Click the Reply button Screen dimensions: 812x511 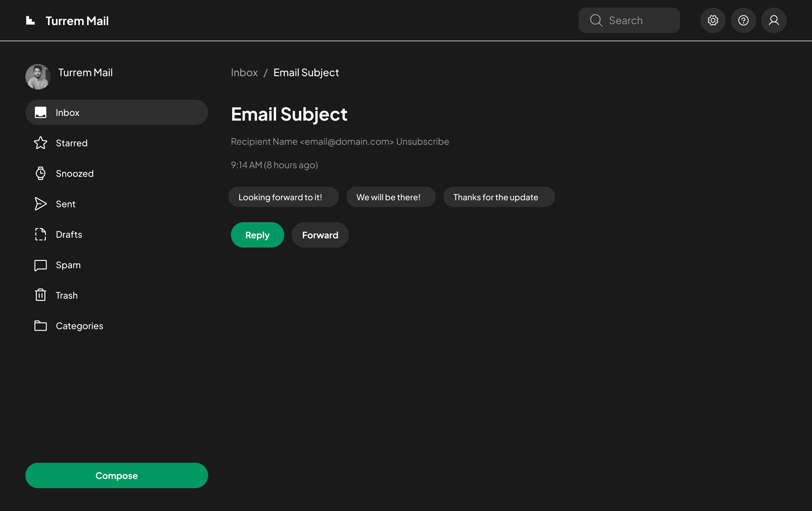click(257, 235)
